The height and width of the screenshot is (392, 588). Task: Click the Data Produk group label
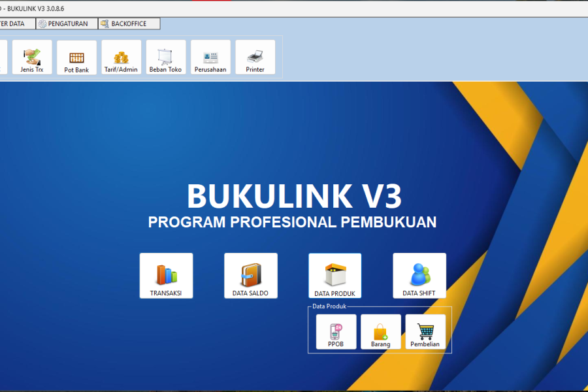point(329,306)
